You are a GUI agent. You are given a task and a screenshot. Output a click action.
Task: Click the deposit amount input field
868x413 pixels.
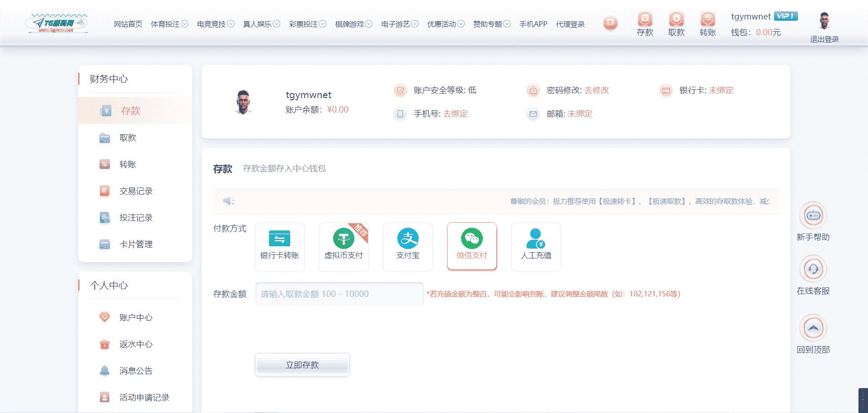pyautogui.click(x=339, y=294)
